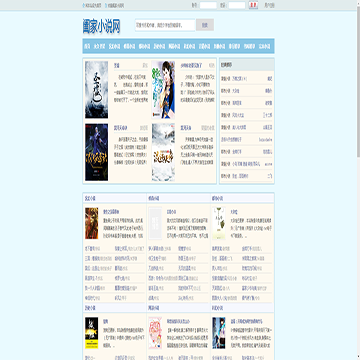Click the gray search button beside the search box
Viewport: 360px width, 360px height.
click(205, 25)
